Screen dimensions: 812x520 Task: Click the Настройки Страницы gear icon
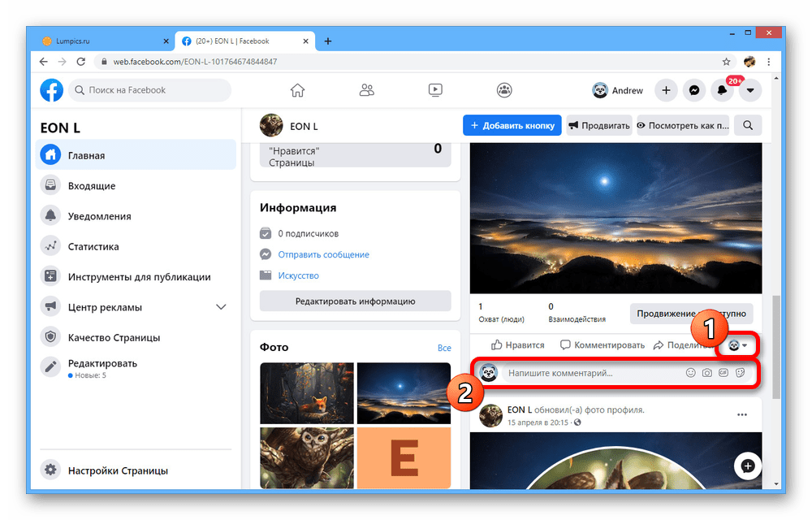[50, 470]
